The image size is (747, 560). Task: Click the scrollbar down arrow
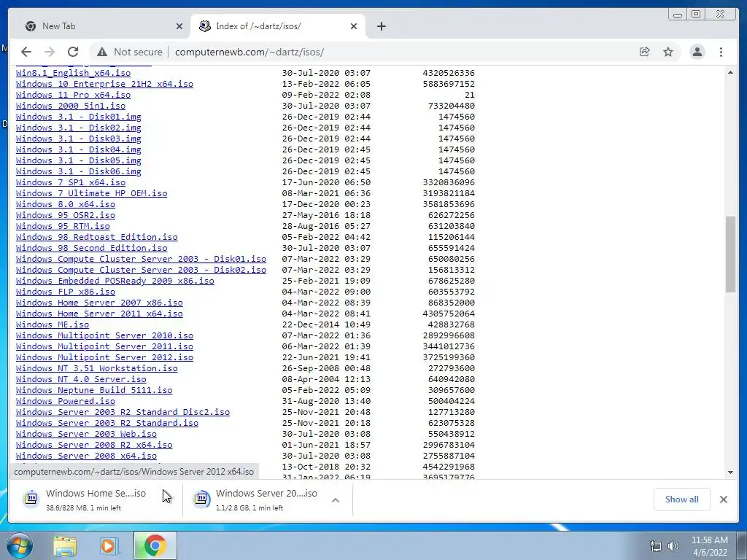[730, 472]
